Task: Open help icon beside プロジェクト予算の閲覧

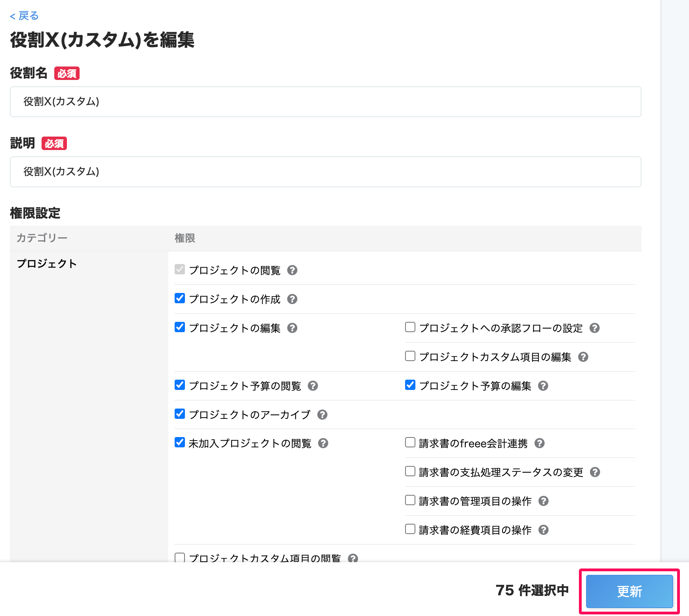Action: [313, 386]
